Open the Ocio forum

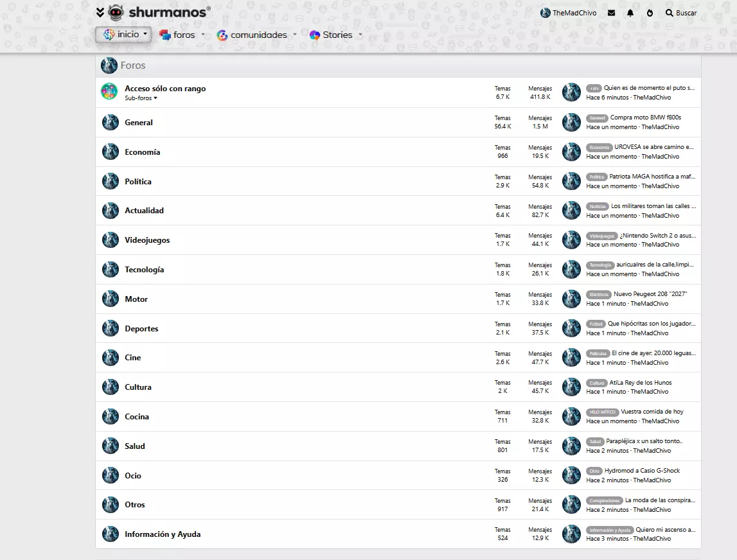click(x=133, y=476)
